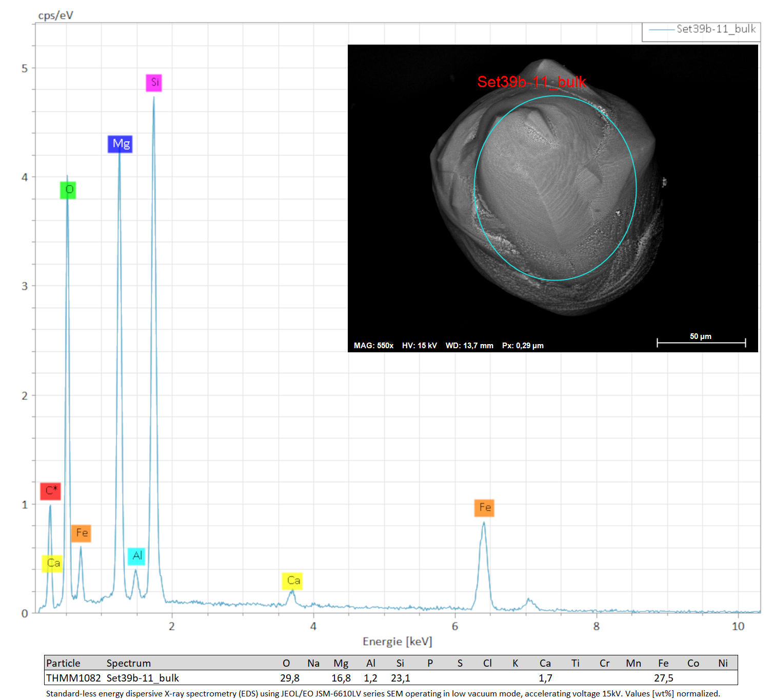Click the Energie [keV] axis title

(x=398, y=642)
